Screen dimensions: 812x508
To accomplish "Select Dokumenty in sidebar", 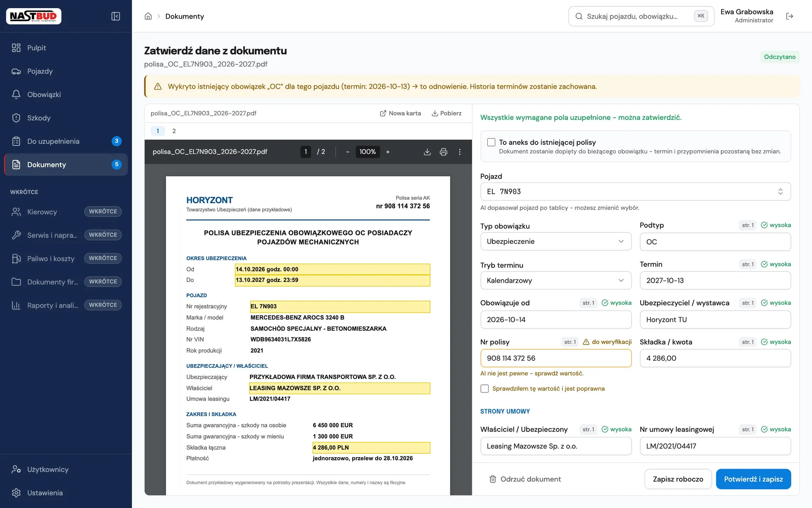I will click(x=66, y=165).
